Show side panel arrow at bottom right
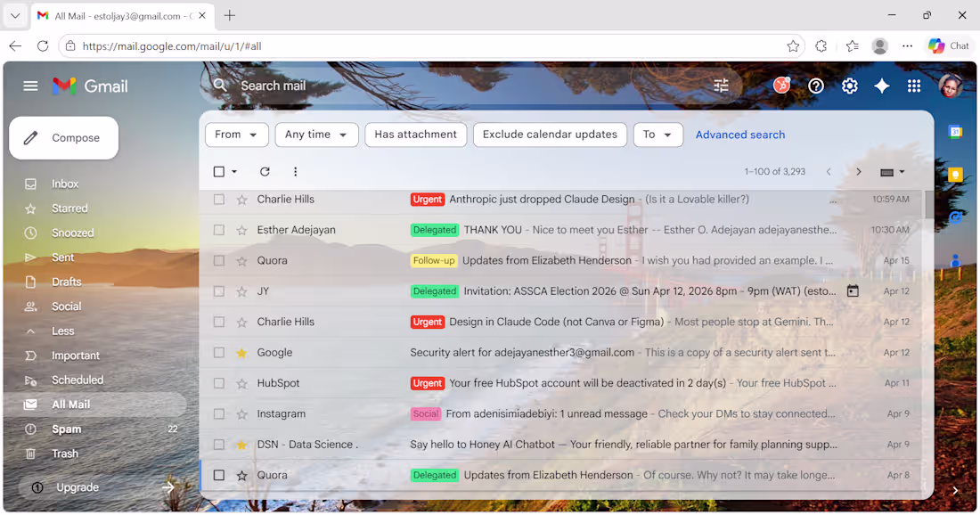This screenshot has width=980, height=515. [x=955, y=491]
